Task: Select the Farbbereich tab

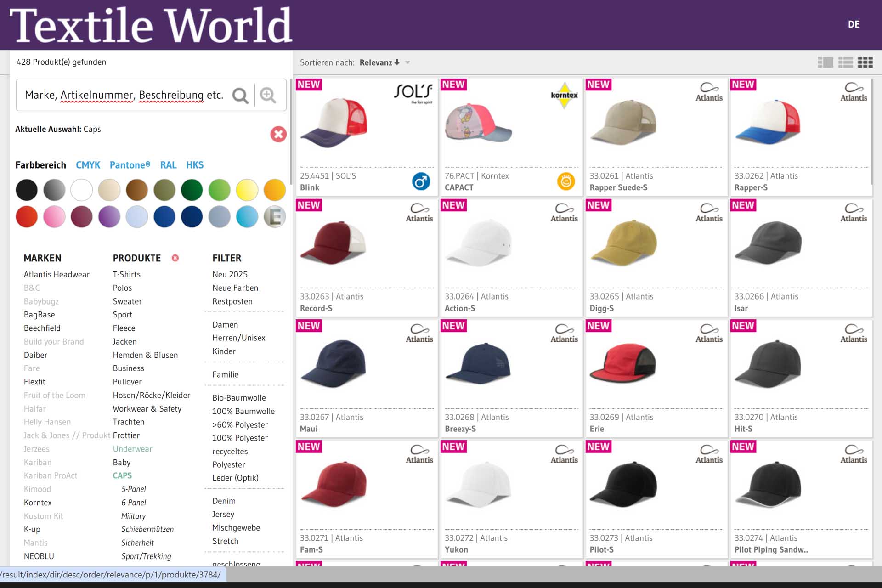Action: [x=40, y=165]
